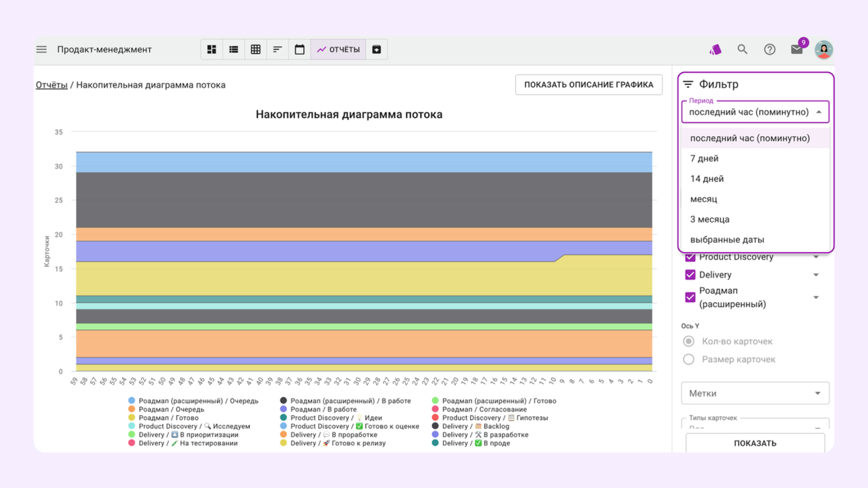The width and height of the screenshot is (868, 488).
Task: Click the help question mark icon
Action: (769, 49)
